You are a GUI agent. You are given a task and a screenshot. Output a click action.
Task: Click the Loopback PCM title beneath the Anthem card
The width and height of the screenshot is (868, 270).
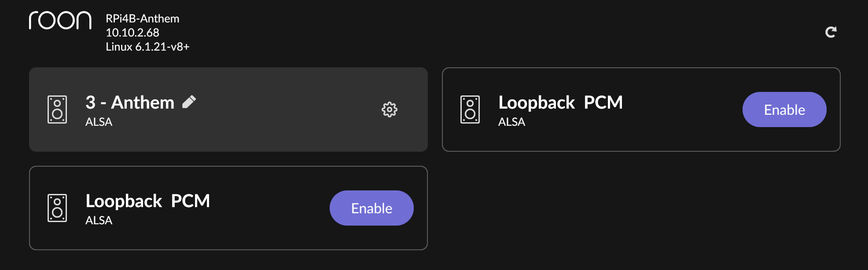[x=148, y=201]
